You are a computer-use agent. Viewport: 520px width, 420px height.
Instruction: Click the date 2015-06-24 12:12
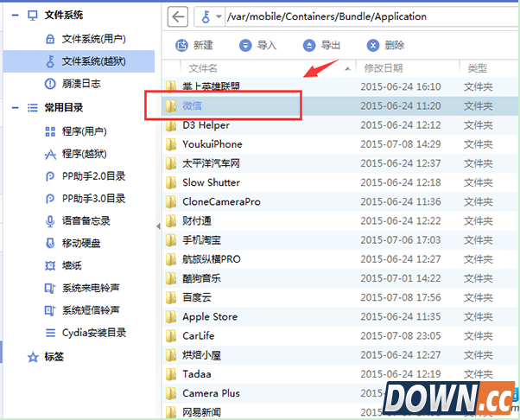(401, 125)
